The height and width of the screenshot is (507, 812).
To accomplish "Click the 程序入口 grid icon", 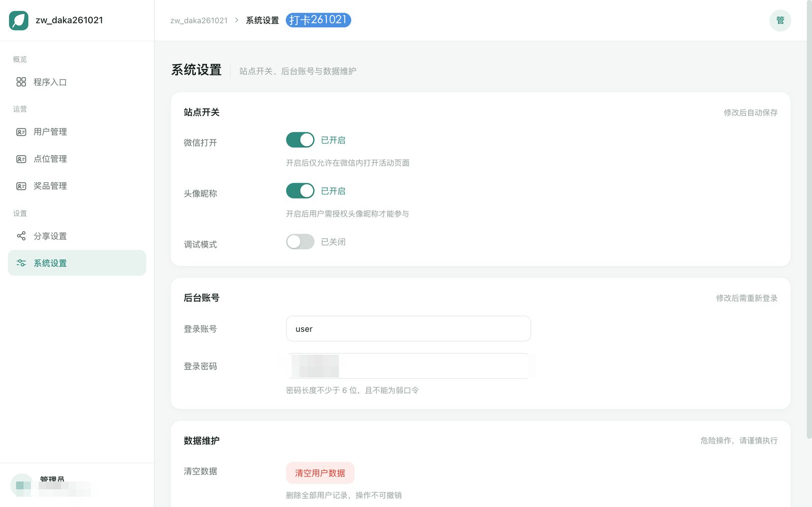I will pos(21,82).
